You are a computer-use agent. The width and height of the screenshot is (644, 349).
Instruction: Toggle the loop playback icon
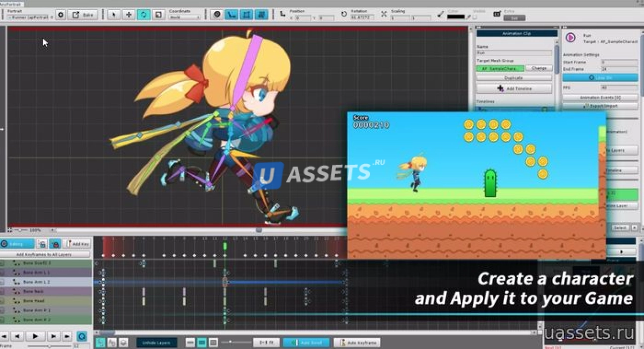[x=82, y=336]
